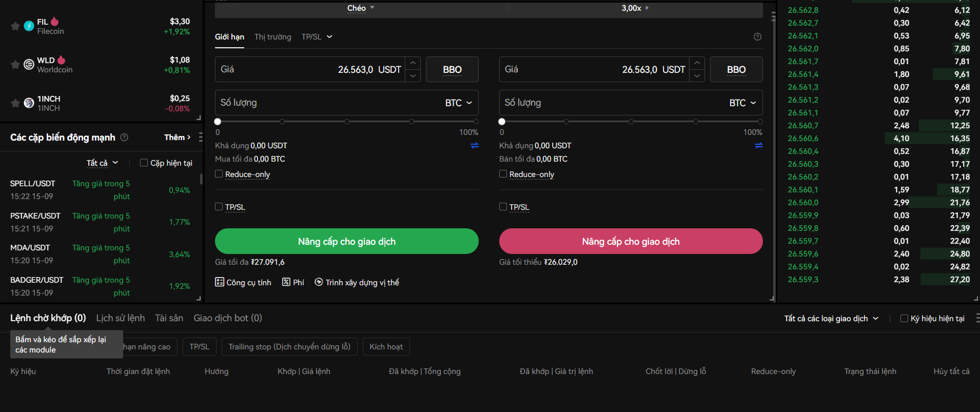
Task: Click order book panel resize corner
Action: (x=976, y=298)
